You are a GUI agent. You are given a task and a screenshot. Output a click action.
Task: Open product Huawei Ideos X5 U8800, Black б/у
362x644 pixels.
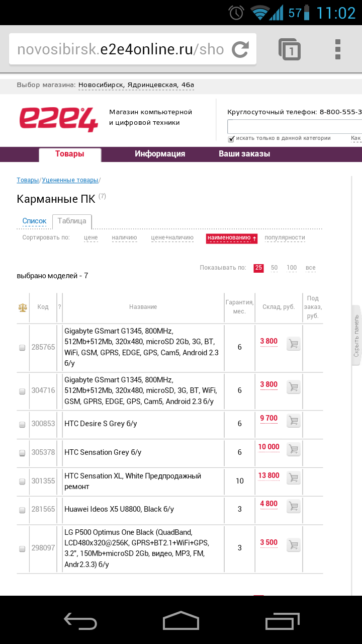[119, 509]
